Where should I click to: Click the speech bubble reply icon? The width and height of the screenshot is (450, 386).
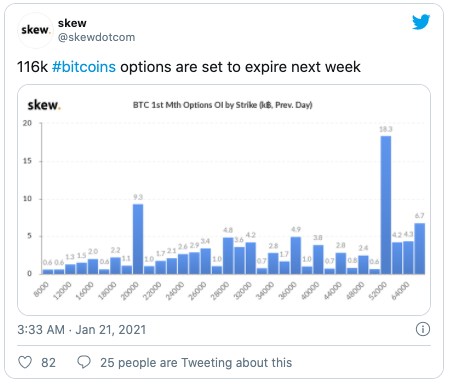pyautogui.click(x=84, y=362)
